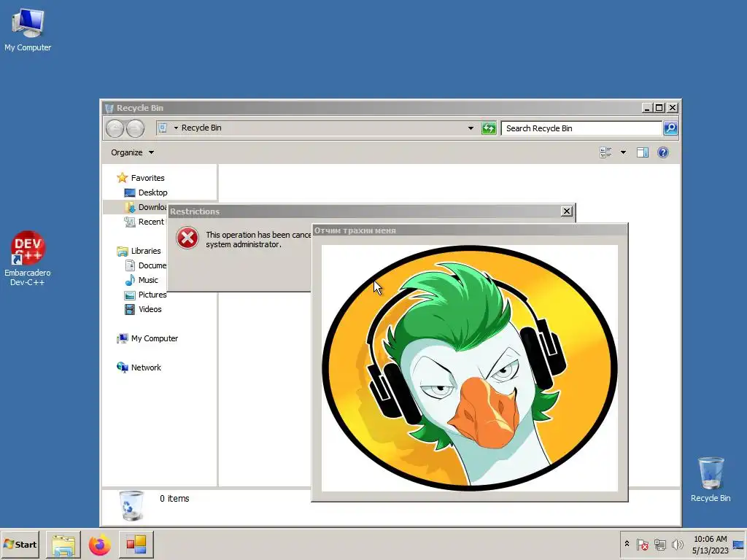Open Help via question mark icon
The height and width of the screenshot is (560, 747).
coord(662,152)
